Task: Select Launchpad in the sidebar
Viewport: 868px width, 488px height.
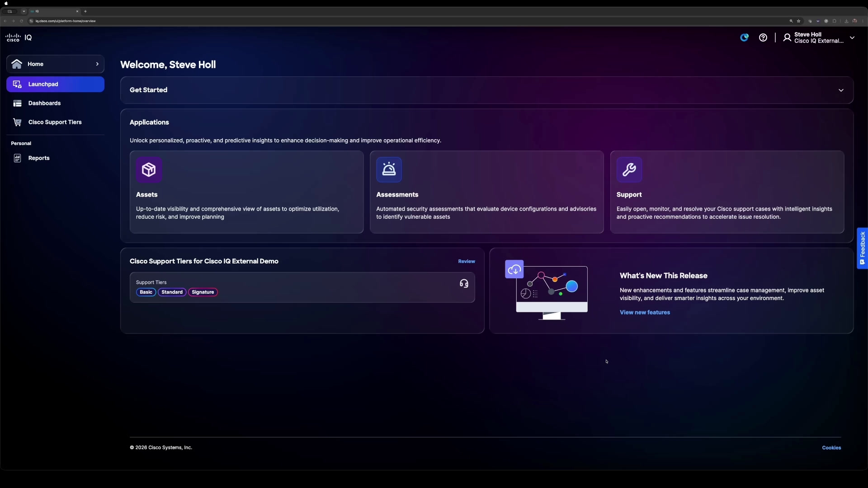Action: click(55, 84)
